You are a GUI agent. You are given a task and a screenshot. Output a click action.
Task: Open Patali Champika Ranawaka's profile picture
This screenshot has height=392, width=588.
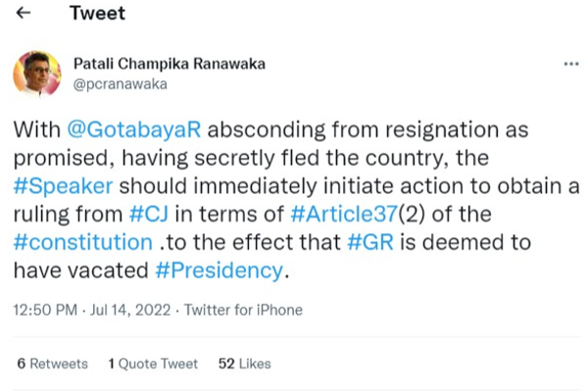pyautogui.click(x=37, y=74)
